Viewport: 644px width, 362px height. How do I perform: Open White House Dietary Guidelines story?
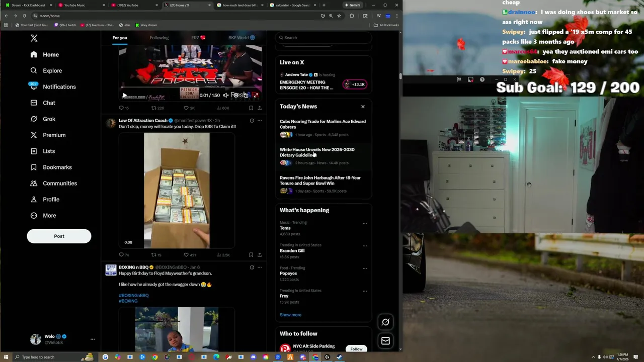tap(324, 156)
